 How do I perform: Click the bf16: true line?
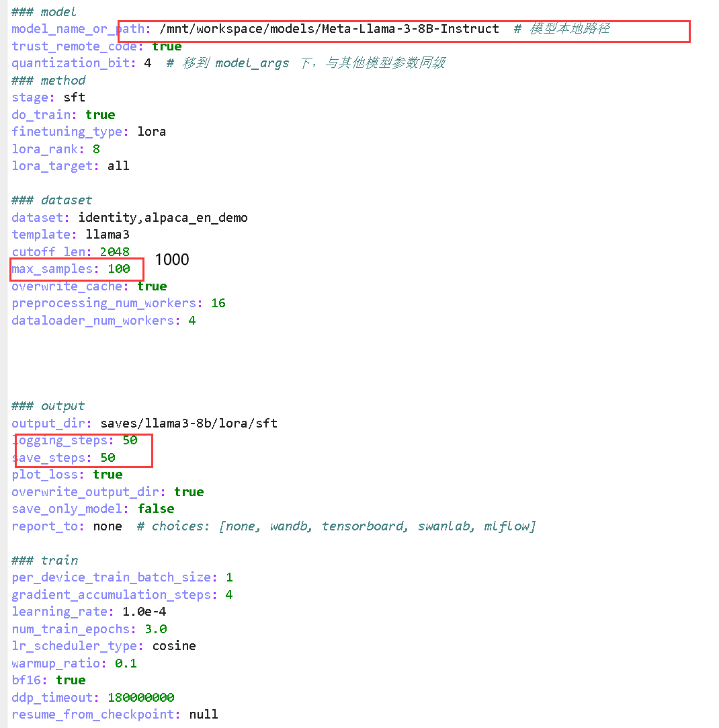pos(48,680)
